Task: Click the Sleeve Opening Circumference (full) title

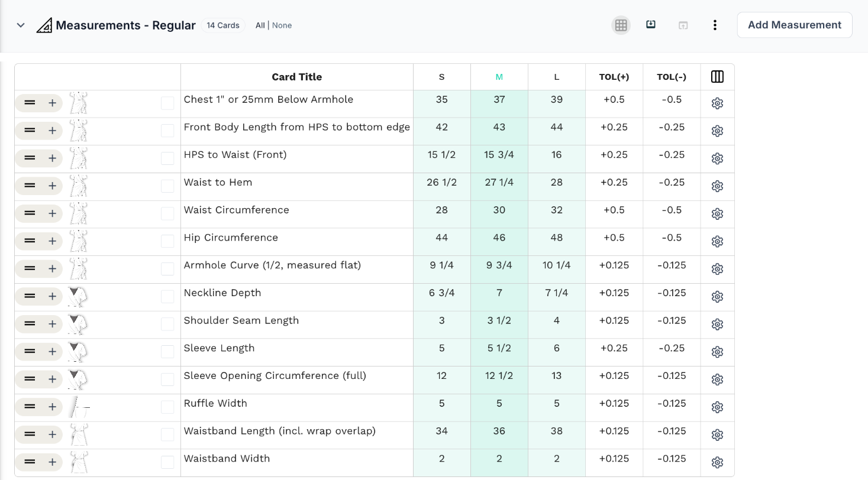Action: 275,375
